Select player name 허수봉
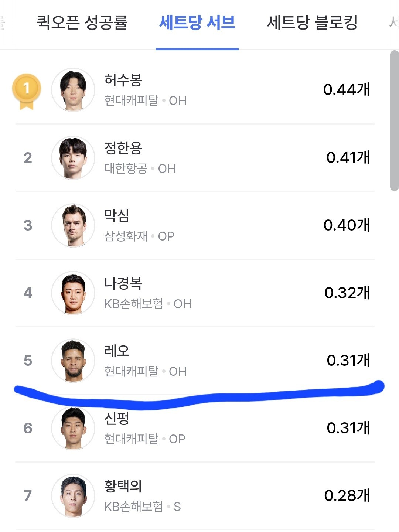The height and width of the screenshot is (532, 399). 123,80
